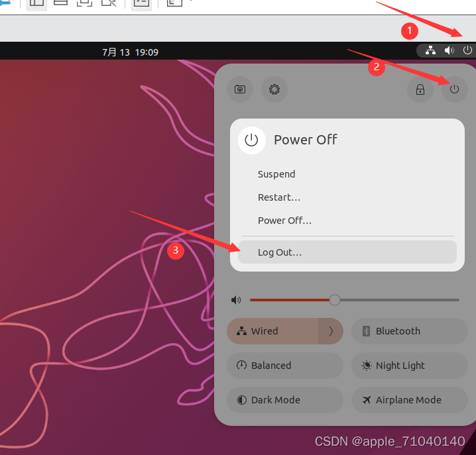Viewport: 476px width, 455px height.
Task: Click the round power button in quick settings
Action: click(454, 89)
